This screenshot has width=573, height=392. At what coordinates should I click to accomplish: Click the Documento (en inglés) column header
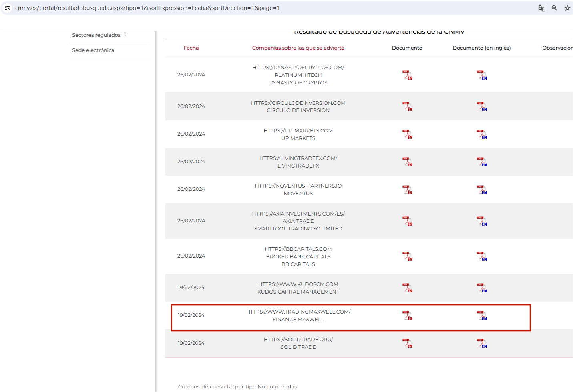click(x=482, y=48)
